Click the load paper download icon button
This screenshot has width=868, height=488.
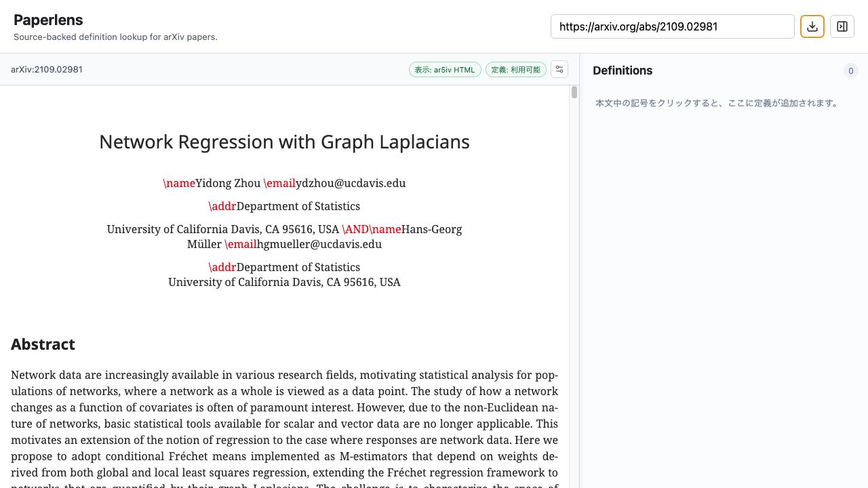(812, 26)
